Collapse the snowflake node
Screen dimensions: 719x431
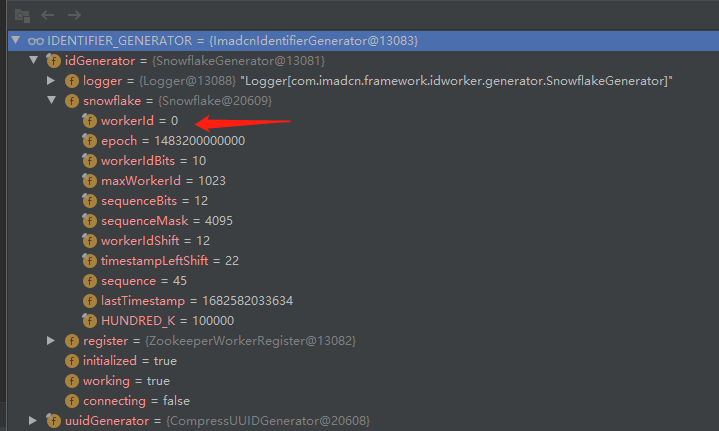(x=52, y=100)
